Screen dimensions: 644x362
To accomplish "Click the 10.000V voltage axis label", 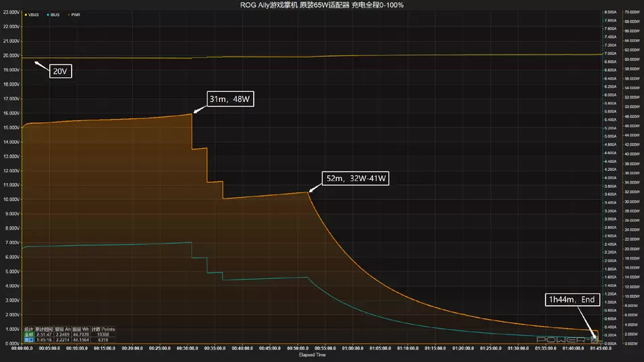I will [x=11, y=200].
